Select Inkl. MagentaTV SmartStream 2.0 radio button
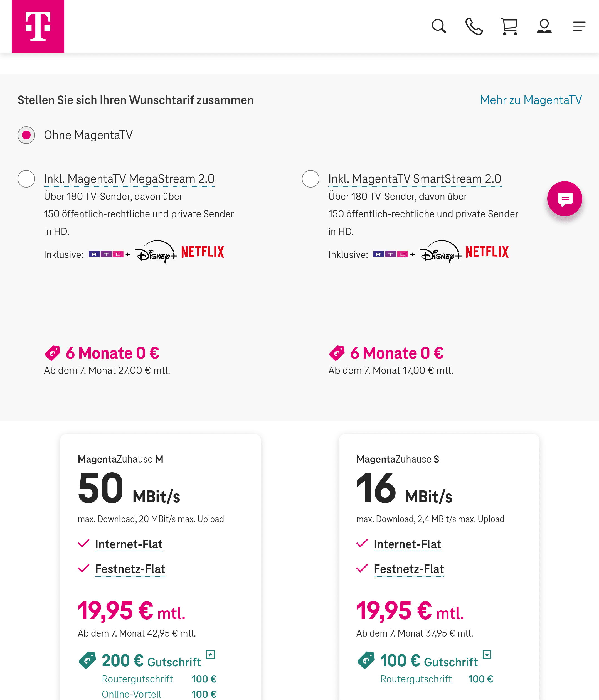The width and height of the screenshot is (599, 700). pyautogui.click(x=311, y=179)
